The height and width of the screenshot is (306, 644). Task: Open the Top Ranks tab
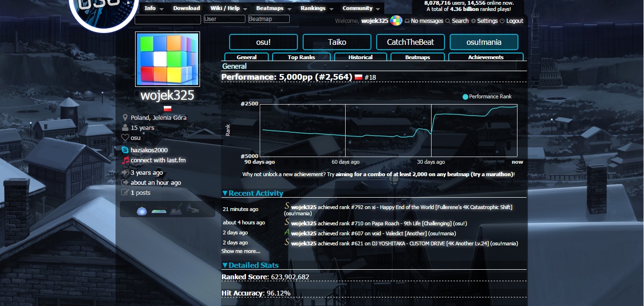click(x=301, y=57)
